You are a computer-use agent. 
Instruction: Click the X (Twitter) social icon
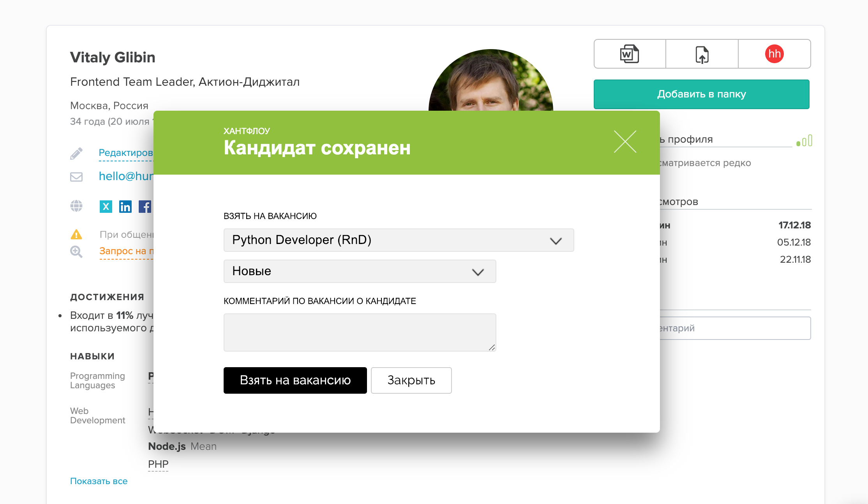tap(106, 206)
